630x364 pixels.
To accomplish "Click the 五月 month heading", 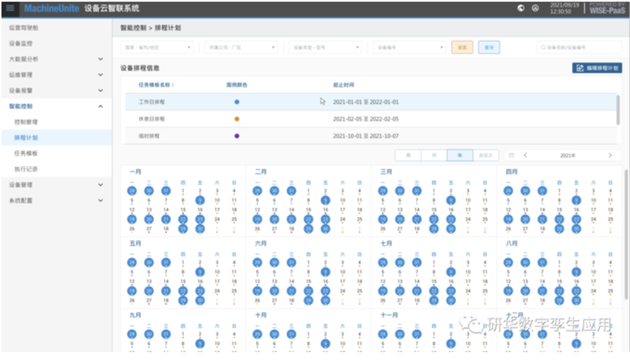I will coord(135,244).
